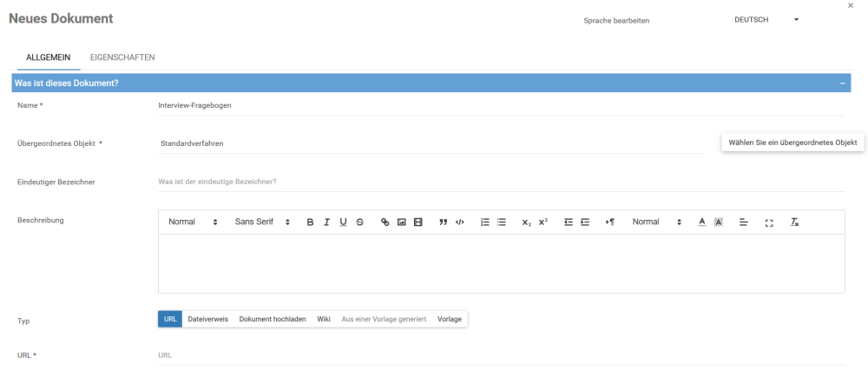The image size is (868, 378).
Task: Toggle bold formatting in description editor
Action: click(310, 222)
